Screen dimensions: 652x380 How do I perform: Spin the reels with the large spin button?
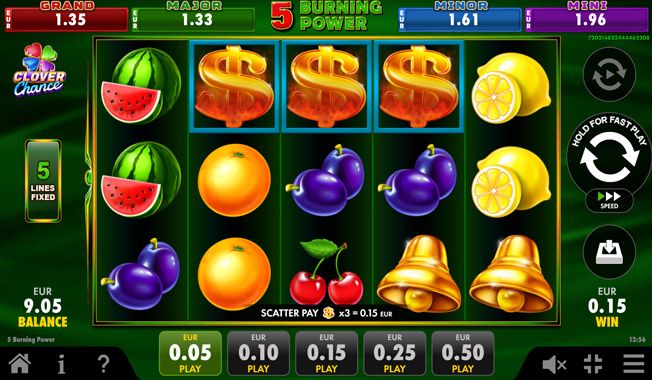click(x=609, y=157)
